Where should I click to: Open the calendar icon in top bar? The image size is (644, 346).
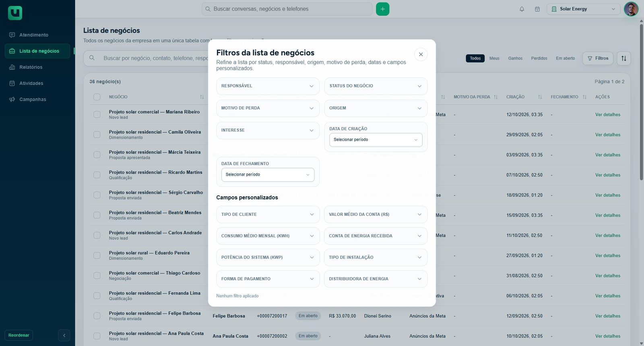[x=537, y=9]
